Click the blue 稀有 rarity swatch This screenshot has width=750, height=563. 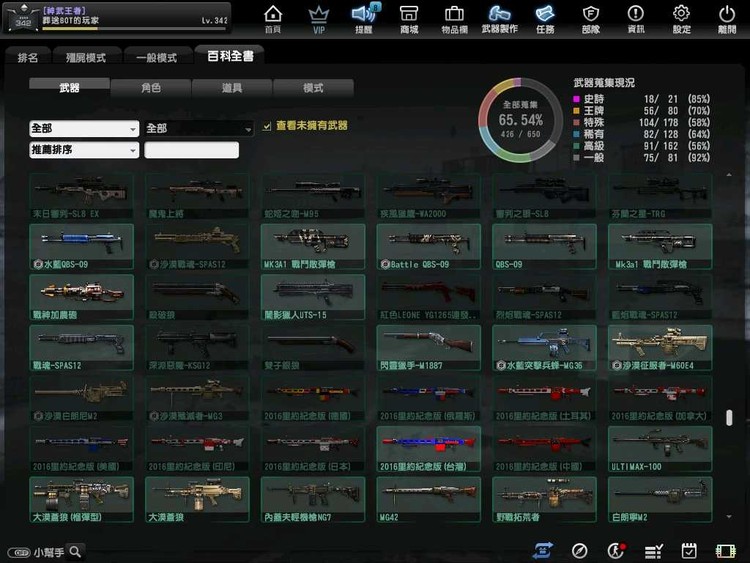tap(576, 134)
